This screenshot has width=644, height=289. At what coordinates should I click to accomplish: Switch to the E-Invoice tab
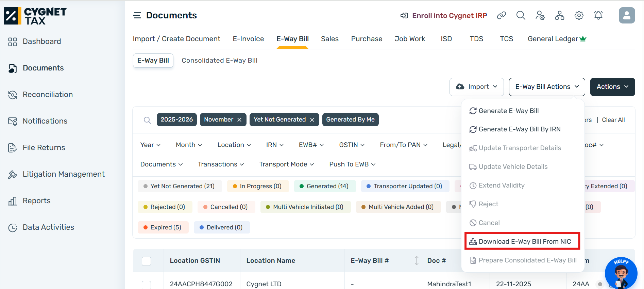(x=248, y=39)
